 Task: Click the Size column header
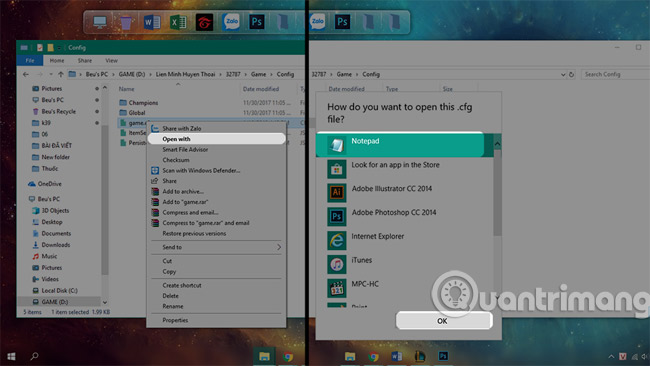coord(448,89)
